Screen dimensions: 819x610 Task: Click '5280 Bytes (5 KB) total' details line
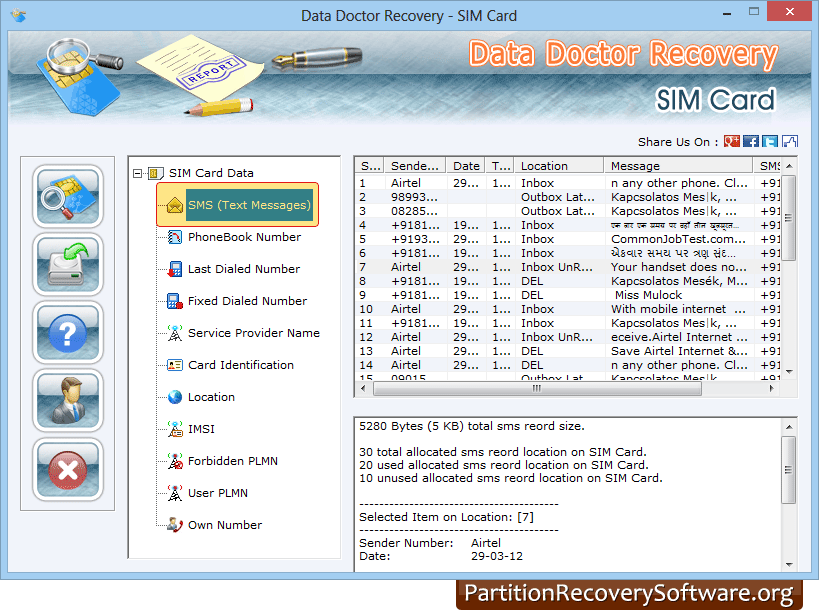(x=471, y=426)
